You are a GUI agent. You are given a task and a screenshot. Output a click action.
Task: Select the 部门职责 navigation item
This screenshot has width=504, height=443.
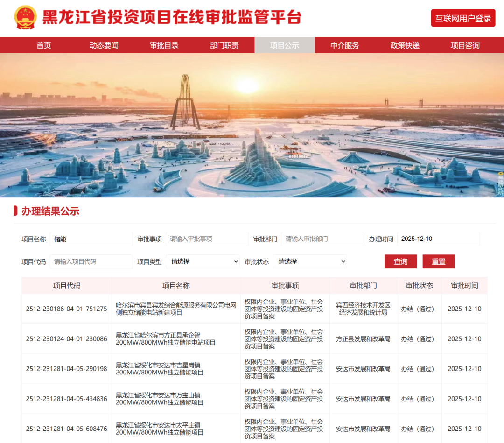click(x=224, y=45)
